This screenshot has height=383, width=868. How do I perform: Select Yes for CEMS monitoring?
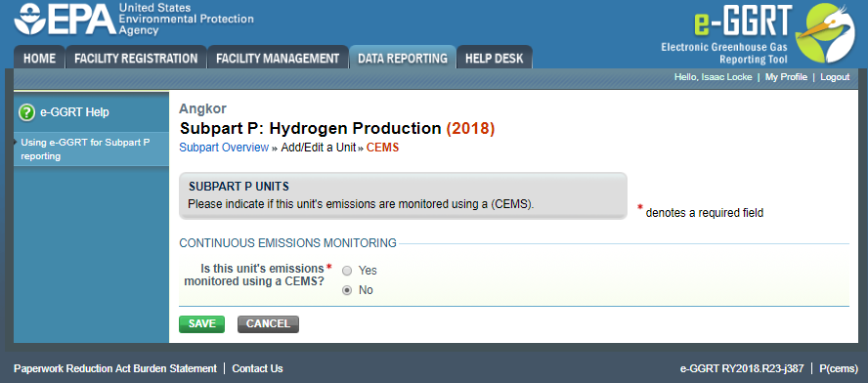click(347, 271)
